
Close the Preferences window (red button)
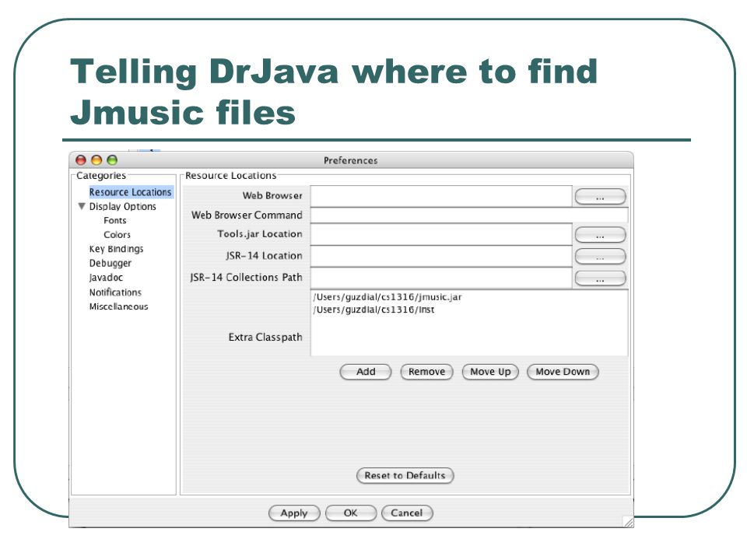(x=81, y=160)
